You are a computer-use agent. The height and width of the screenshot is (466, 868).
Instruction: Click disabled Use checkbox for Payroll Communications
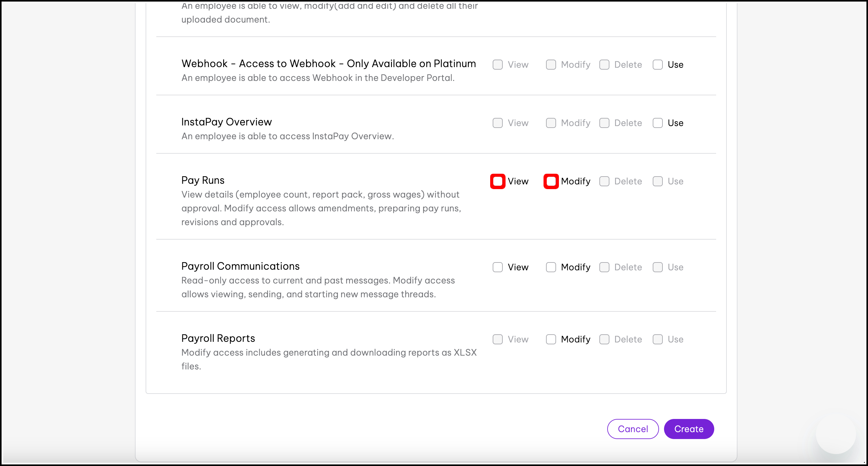click(657, 267)
